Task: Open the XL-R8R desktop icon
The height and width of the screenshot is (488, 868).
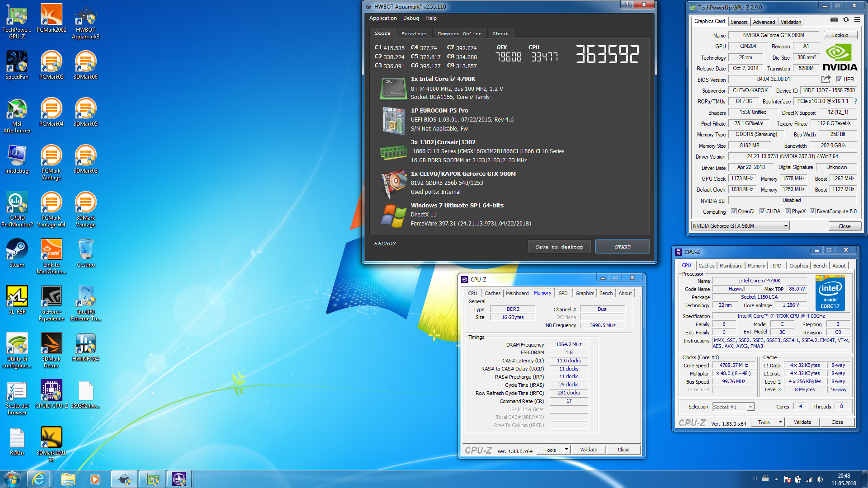Action: click(x=17, y=300)
